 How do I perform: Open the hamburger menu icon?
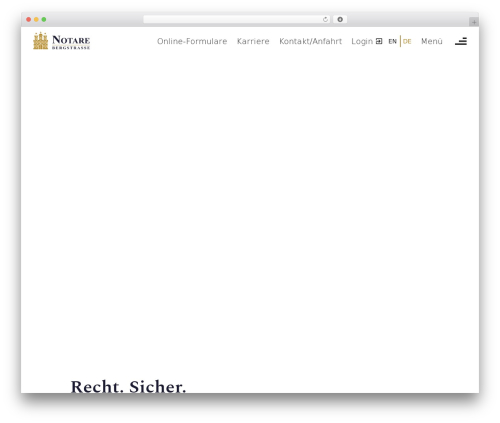click(461, 41)
